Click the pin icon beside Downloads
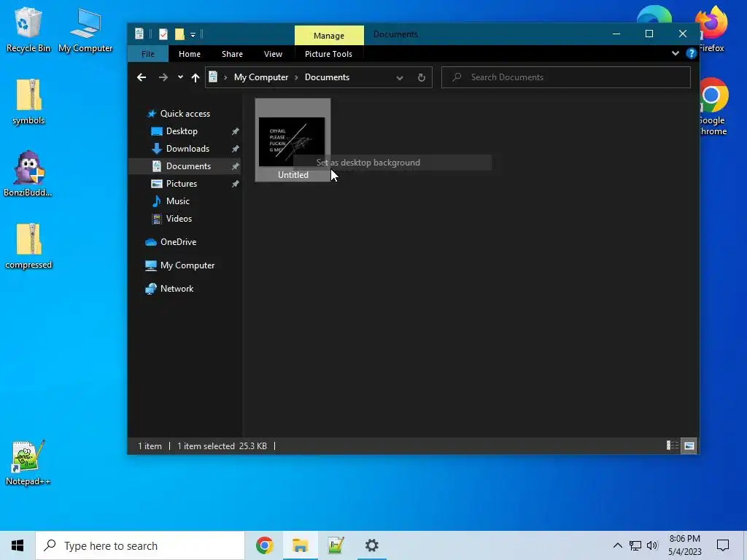The width and height of the screenshot is (747, 560). pos(236,149)
